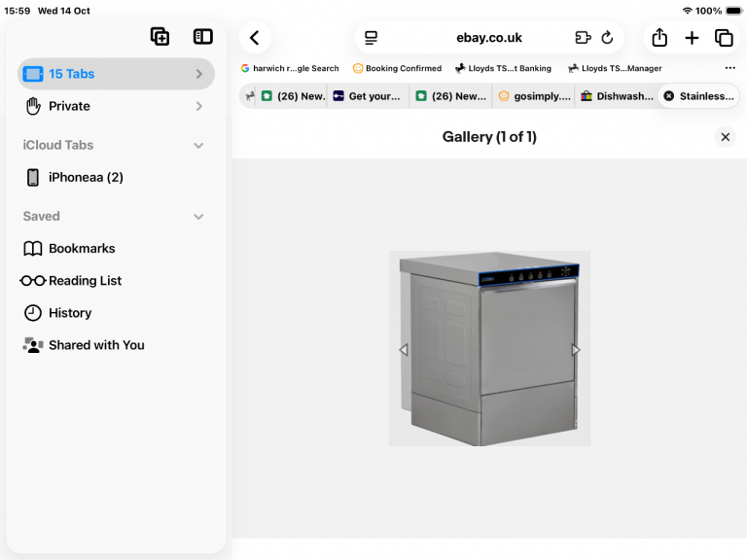The image size is (747, 560).
Task: Open the harwich Google Search favourite
Action: pos(290,68)
